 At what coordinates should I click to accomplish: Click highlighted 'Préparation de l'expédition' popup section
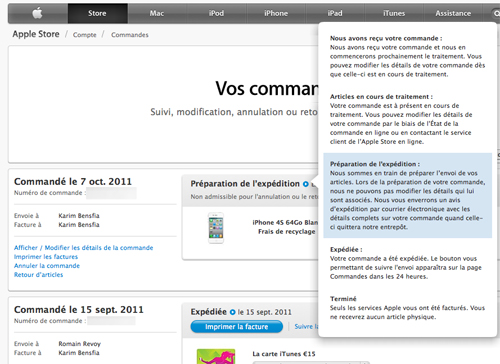click(408, 195)
